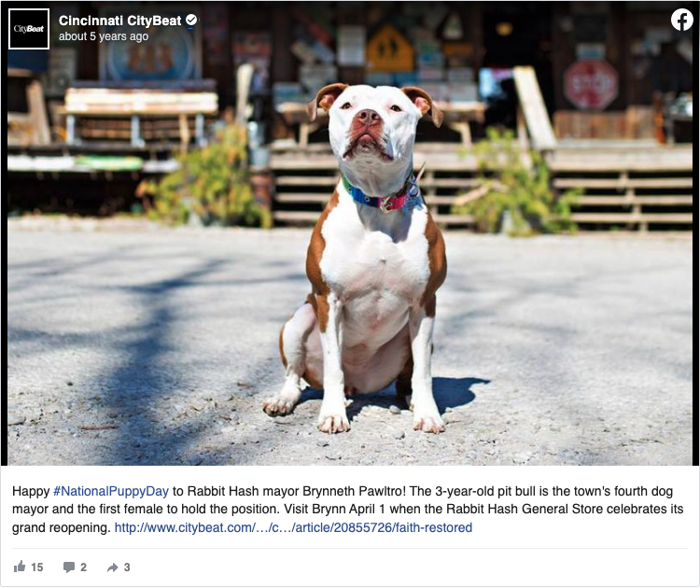The image size is (700, 588).
Task: Open comments via speech bubble icon
Action: 69,567
